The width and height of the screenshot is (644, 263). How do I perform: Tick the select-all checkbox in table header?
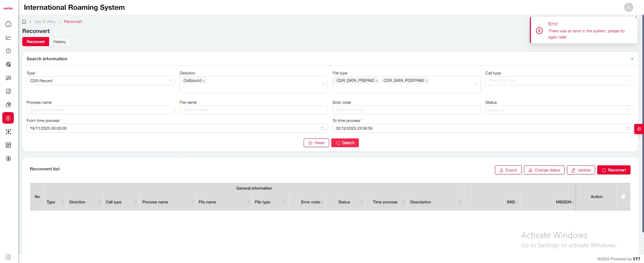623,197
